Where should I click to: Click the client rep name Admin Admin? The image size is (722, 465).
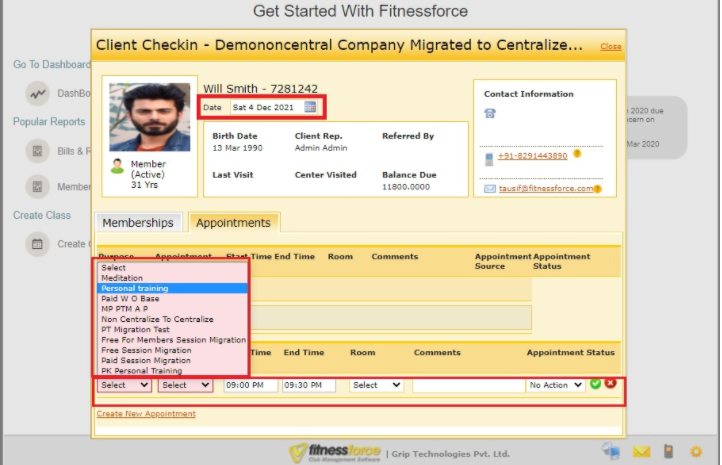321,148
